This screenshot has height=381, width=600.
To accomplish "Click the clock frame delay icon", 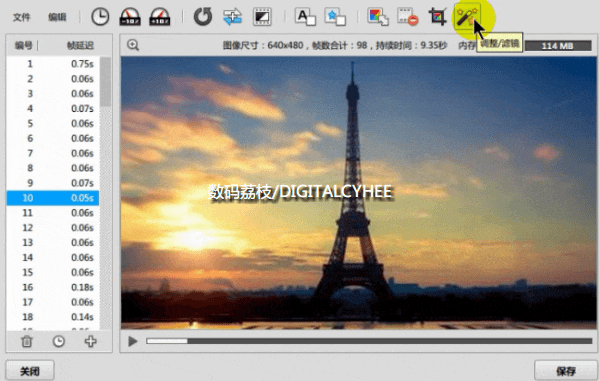I will coord(100,17).
